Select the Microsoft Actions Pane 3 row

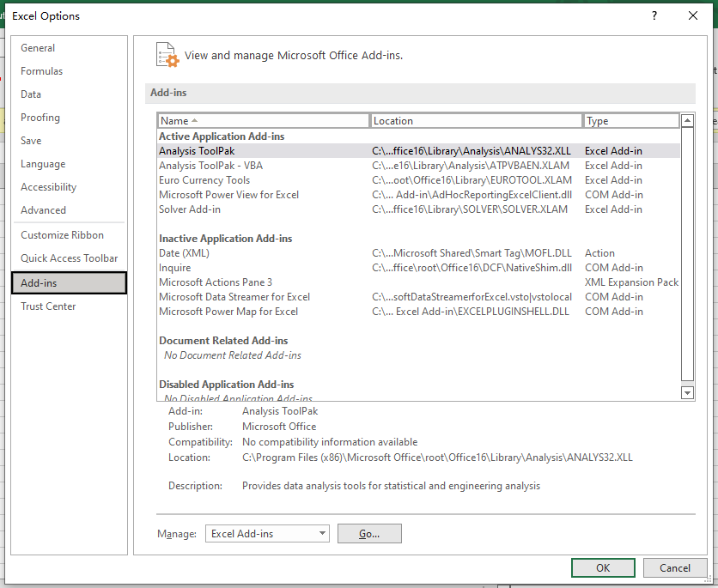point(418,282)
